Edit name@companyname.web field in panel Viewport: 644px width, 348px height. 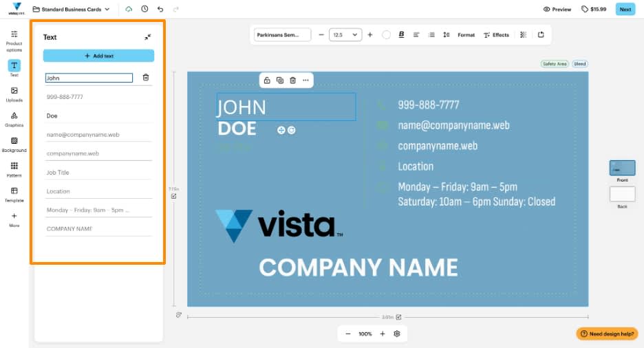coord(98,135)
